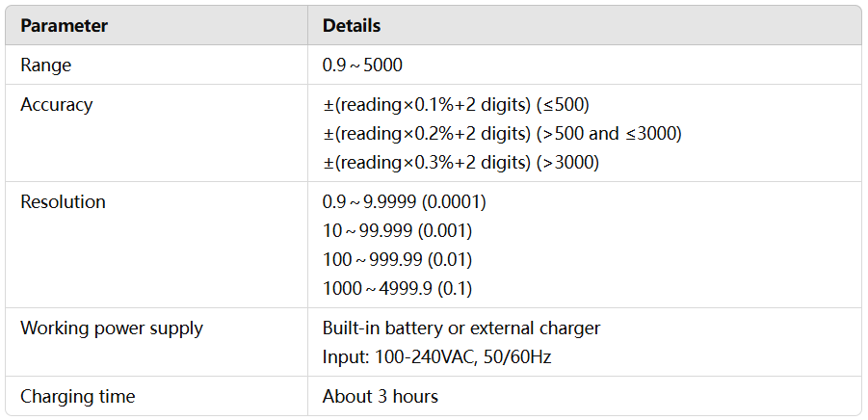Click the Parameter column header

[x=65, y=25]
